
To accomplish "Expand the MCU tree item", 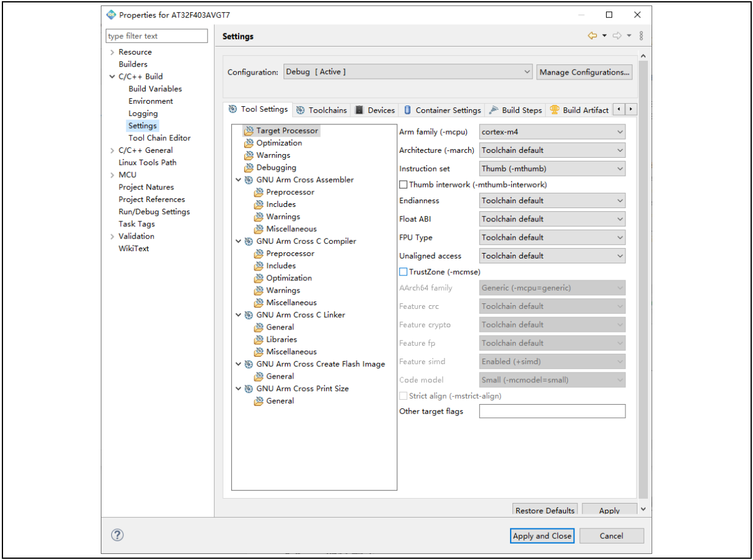I will coord(112,175).
